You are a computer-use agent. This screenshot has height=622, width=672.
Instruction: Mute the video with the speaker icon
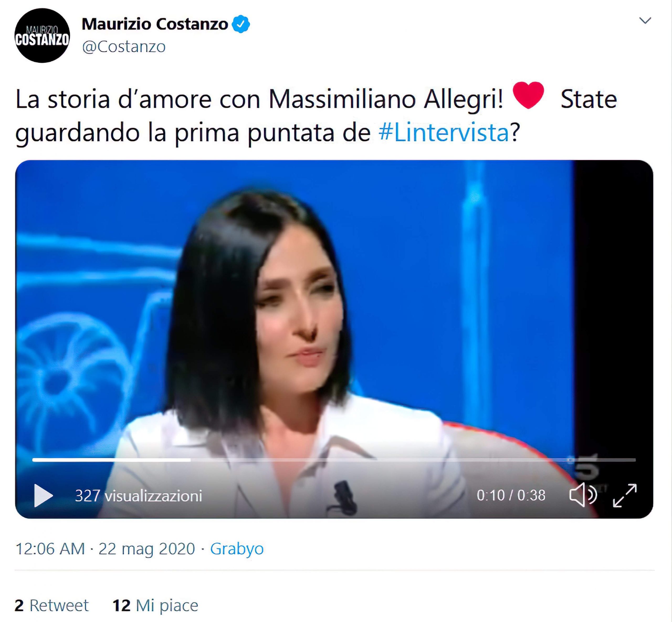click(583, 495)
